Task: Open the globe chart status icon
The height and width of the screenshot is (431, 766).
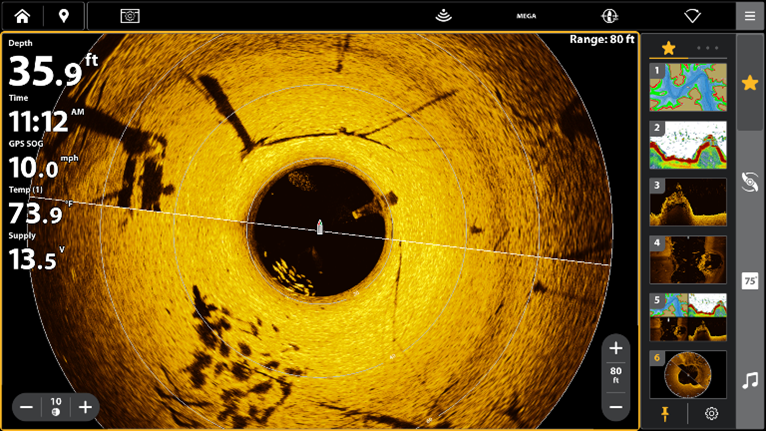Action: pos(609,15)
